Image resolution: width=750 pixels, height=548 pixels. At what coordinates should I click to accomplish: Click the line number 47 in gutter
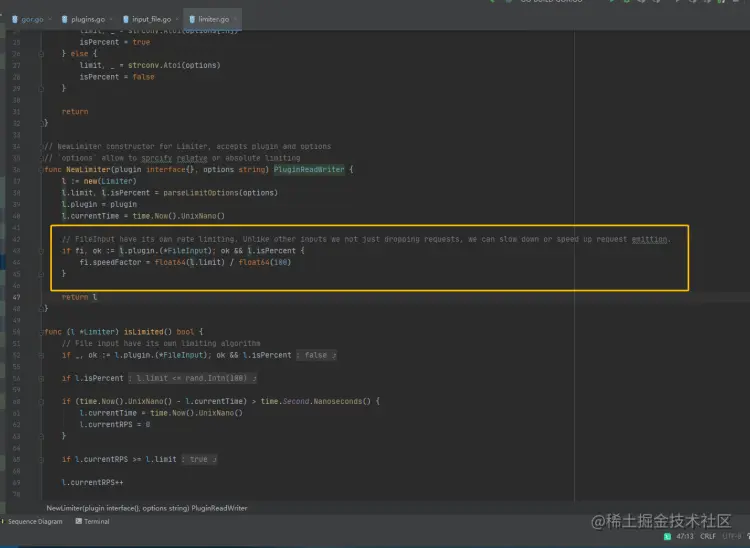click(16, 297)
